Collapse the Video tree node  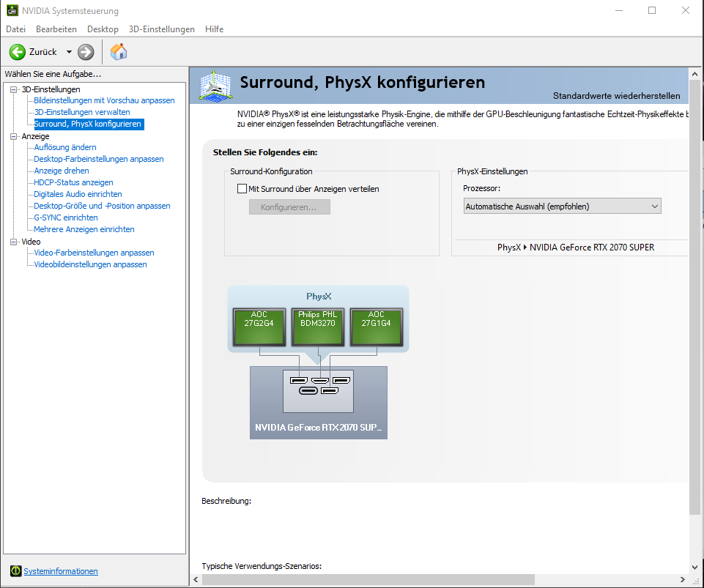click(x=13, y=242)
